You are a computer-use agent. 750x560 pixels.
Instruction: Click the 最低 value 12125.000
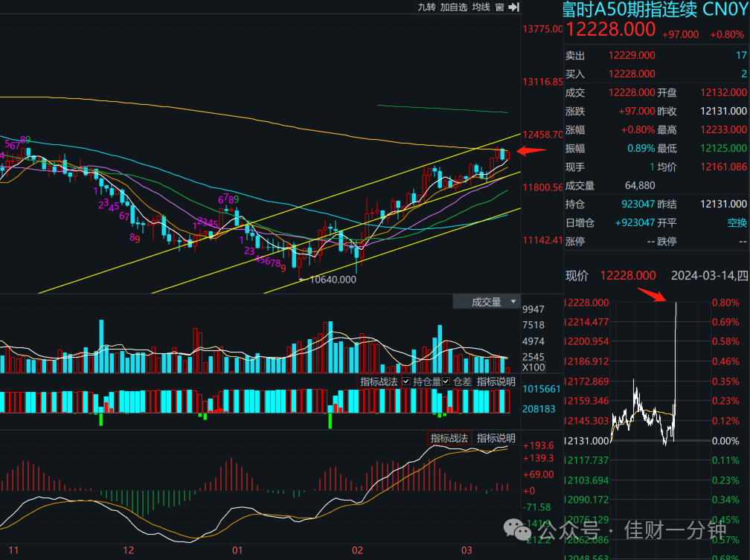click(x=724, y=148)
